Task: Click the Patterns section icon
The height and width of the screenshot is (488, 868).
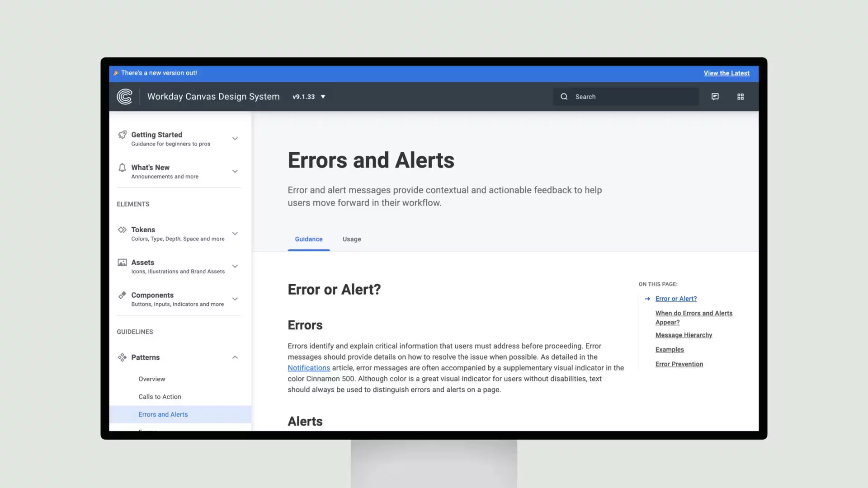Action: pos(122,357)
